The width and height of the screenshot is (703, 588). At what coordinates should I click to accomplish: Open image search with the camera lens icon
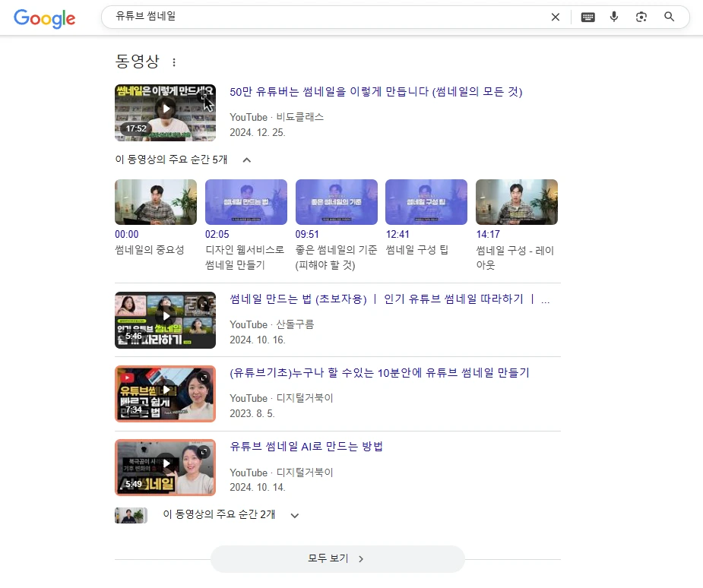641,17
